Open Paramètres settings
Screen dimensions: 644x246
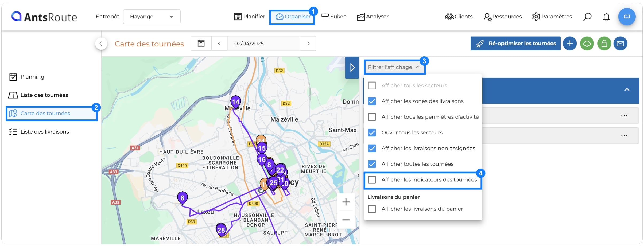point(552,17)
